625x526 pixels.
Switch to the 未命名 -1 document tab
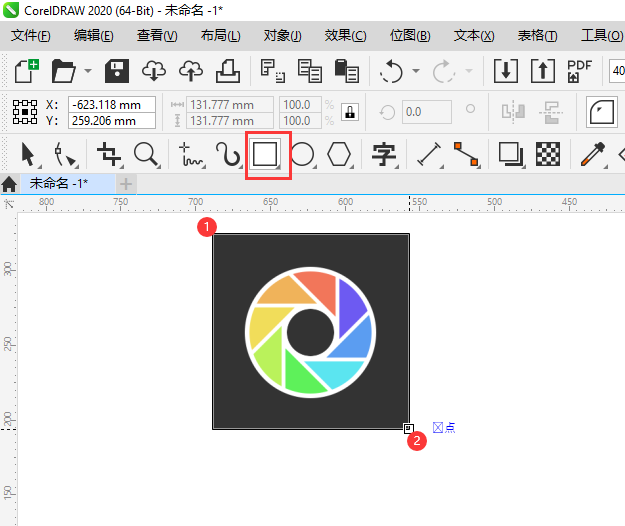68,184
